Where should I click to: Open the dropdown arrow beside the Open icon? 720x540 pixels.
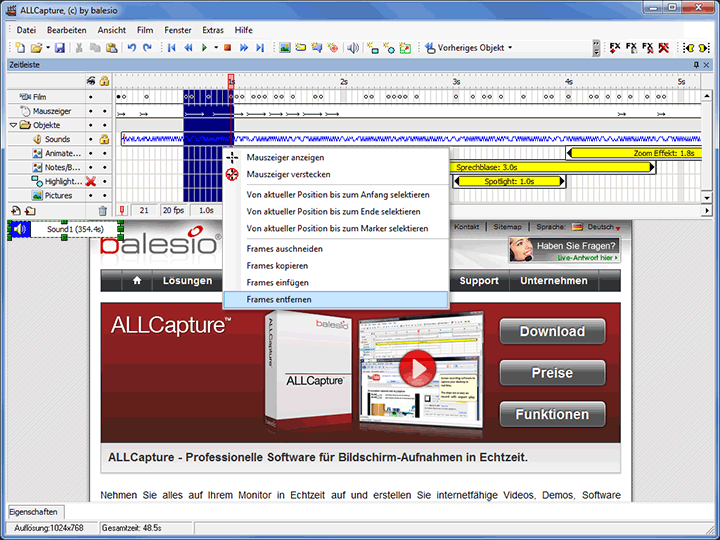pyautogui.click(x=47, y=48)
